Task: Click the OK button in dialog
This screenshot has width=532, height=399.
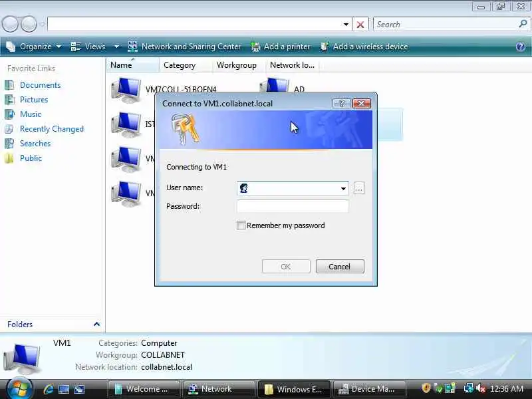Action: tap(286, 267)
